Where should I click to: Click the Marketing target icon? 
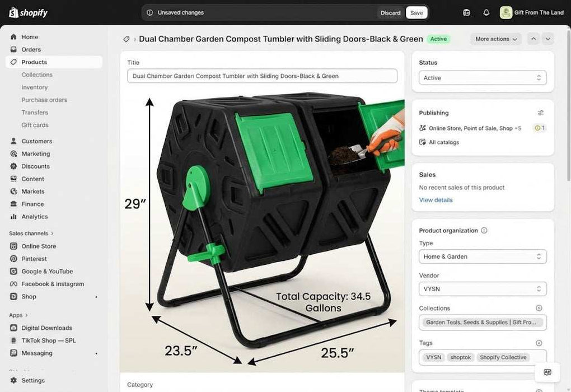pyautogui.click(x=13, y=154)
